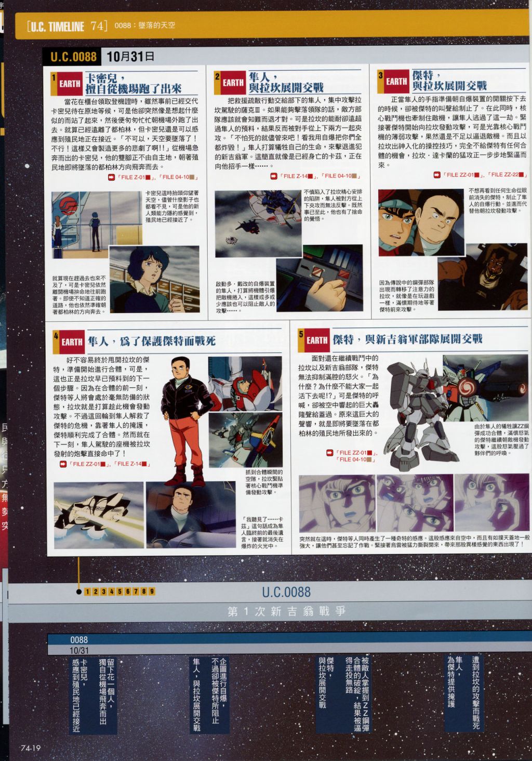Click the light blue U.C.0088 timeline bar label

286,592
